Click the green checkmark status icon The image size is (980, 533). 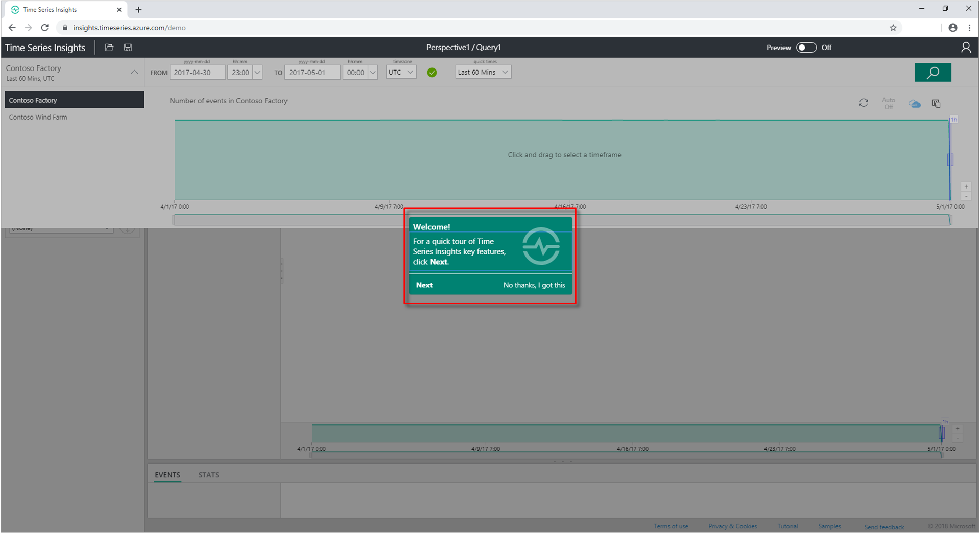click(432, 73)
